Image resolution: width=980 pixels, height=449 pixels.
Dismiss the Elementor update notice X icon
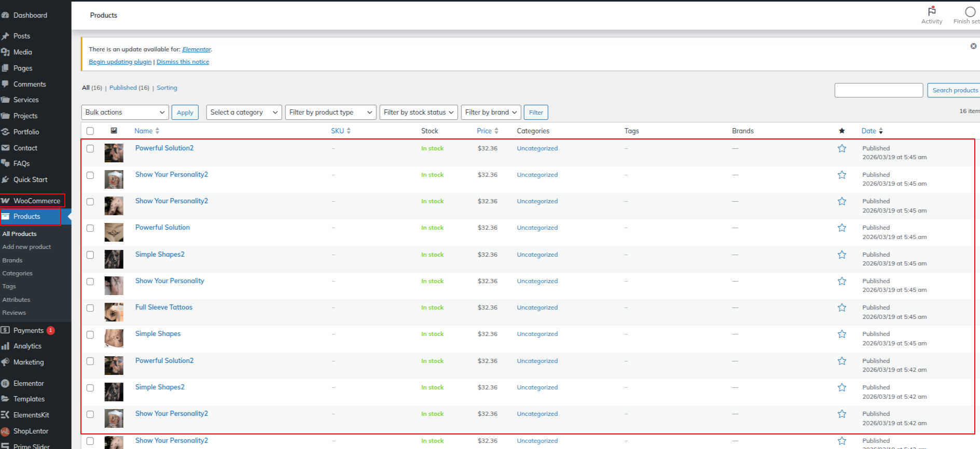click(973, 46)
